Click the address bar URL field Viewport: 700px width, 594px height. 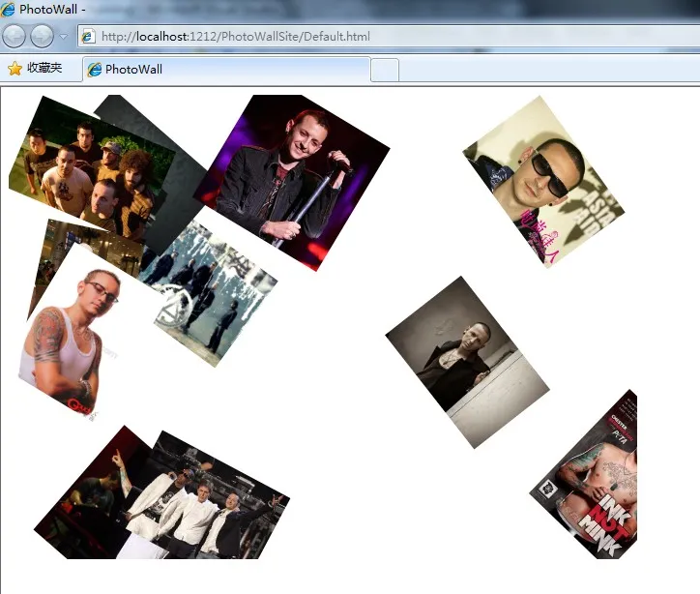[x=389, y=37]
